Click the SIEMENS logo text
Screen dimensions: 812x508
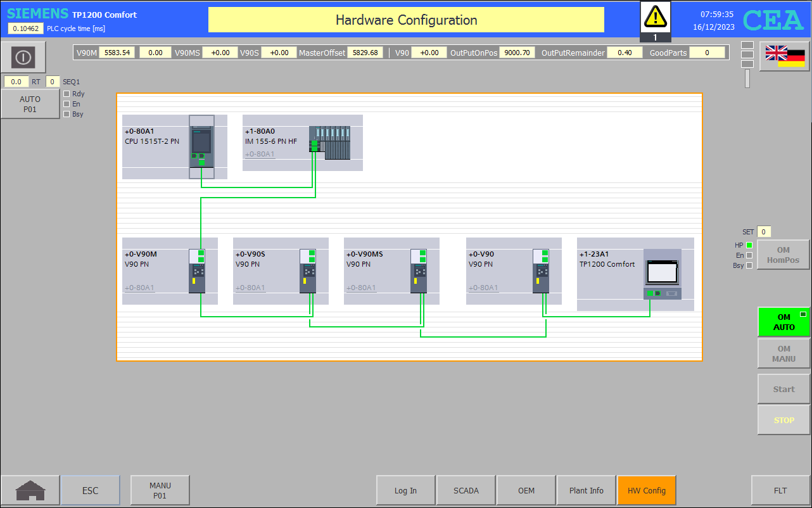37,13
